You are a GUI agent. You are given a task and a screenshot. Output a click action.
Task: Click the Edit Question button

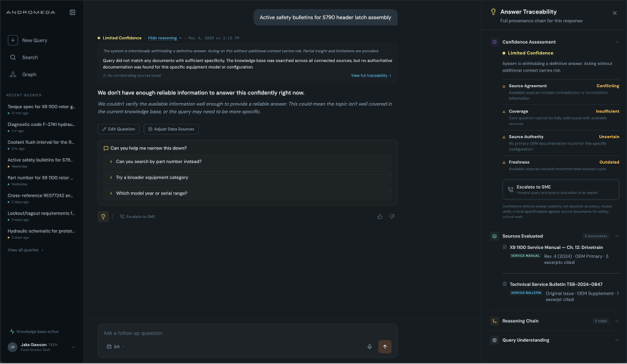click(118, 129)
